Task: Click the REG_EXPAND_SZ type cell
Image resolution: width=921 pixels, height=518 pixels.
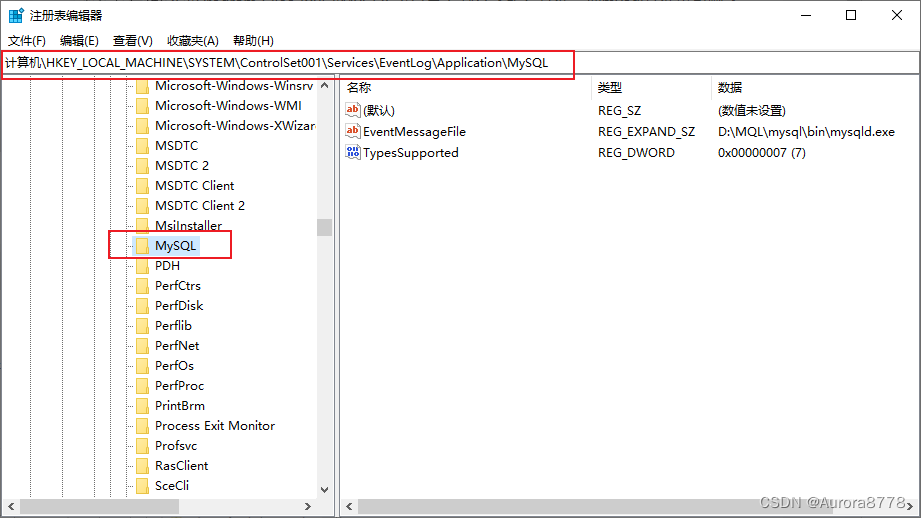Action: pyautogui.click(x=646, y=132)
